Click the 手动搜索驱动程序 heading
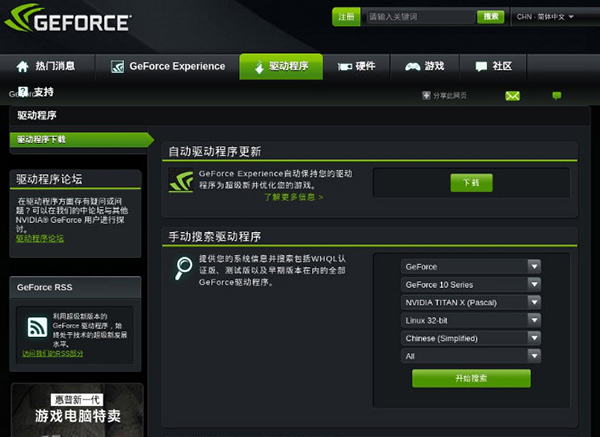Screen dimensions: 600x437 point(215,236)
